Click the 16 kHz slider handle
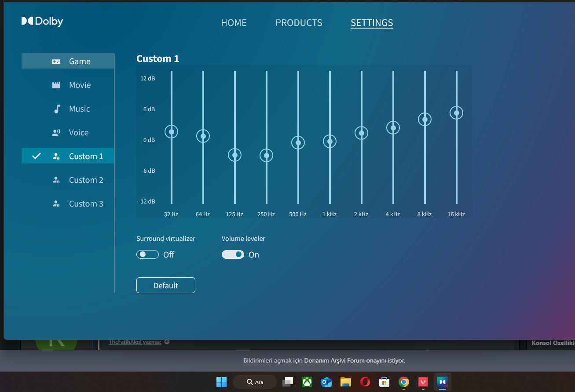Image resolution: width=575 pixels, height=392 pixels. tap(456, 113)
